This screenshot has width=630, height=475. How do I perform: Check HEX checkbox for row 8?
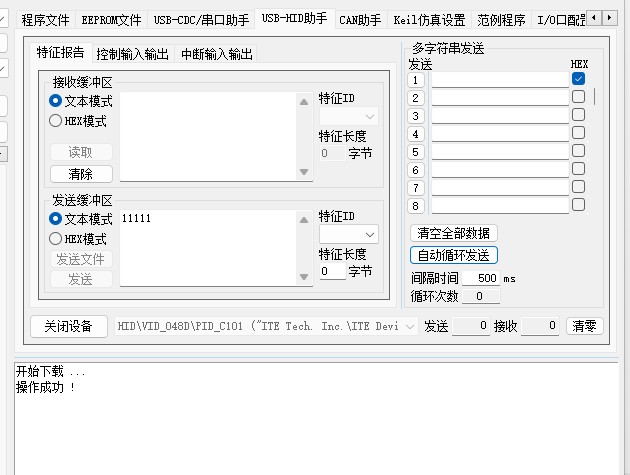pos(579,205)
